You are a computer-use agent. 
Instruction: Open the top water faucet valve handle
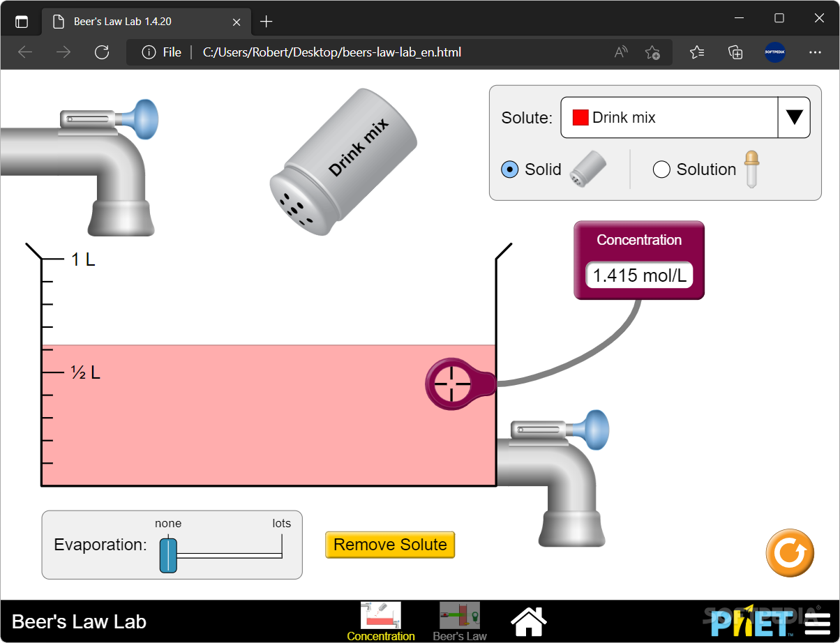[145, 119]
